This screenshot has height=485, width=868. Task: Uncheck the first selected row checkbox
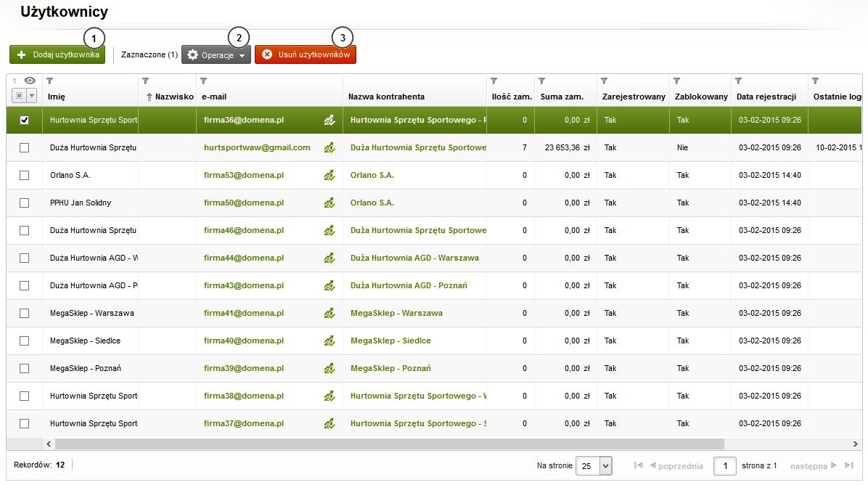point(25,121)
